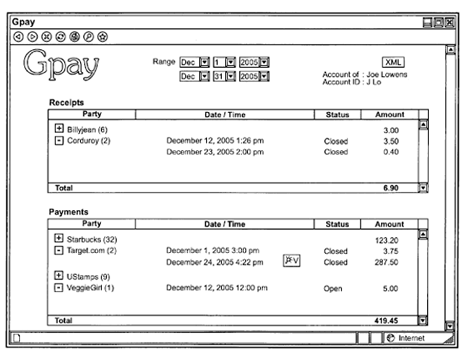Viewport: 467px width, 361px height.
Task: Sort Receipts by the Status header
Action: (337, 114)
